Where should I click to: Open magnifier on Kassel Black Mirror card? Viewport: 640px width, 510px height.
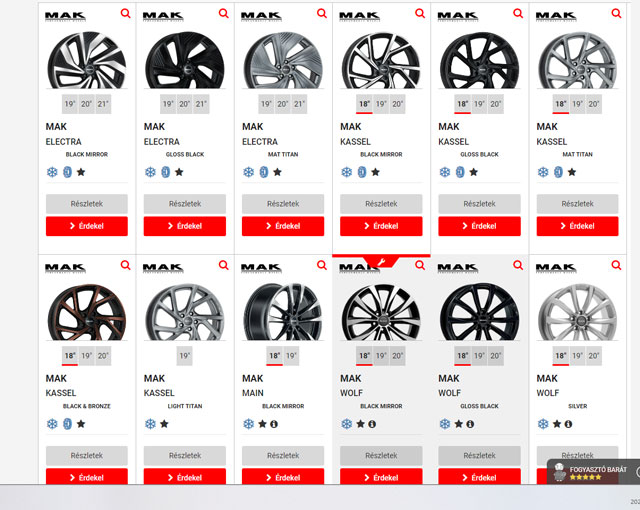(x=420, y=13)
